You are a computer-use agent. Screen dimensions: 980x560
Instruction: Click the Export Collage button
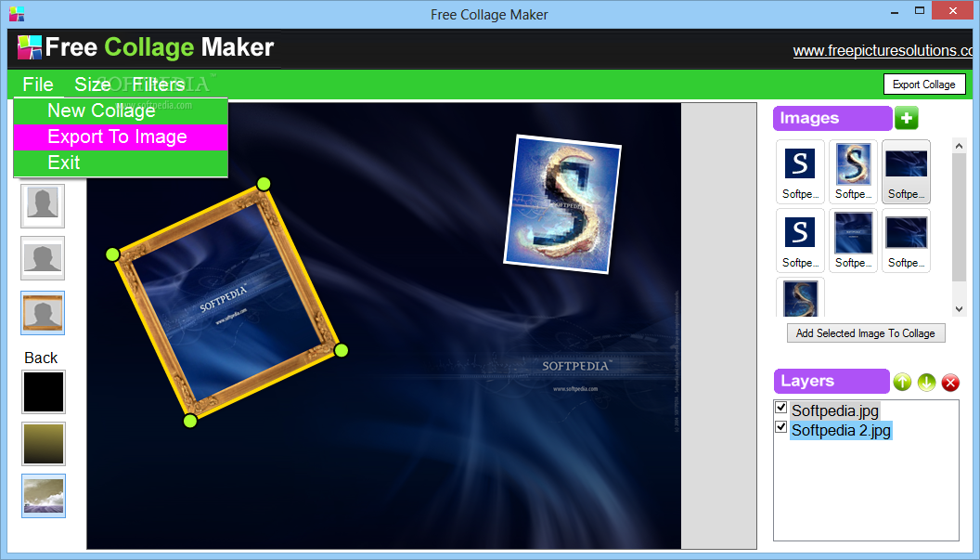(923, 85)
